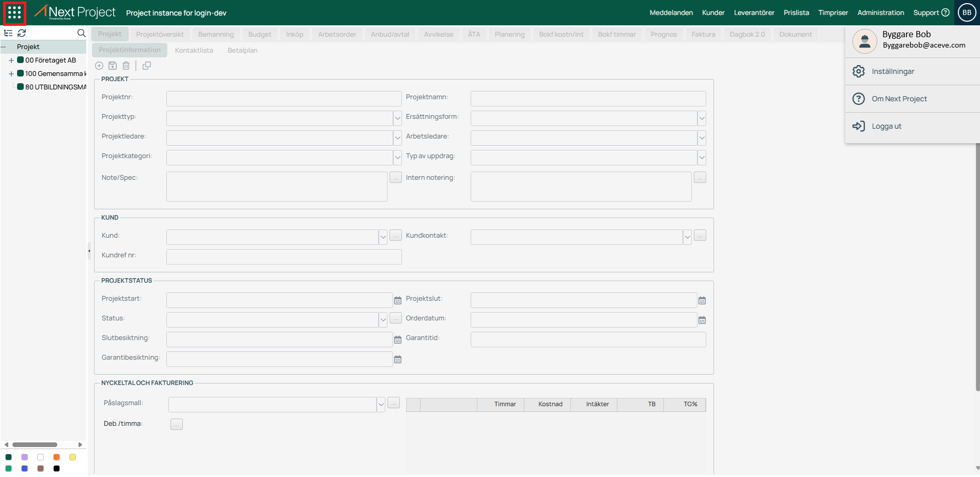Click the trash delete icon in toolbar

126,66
